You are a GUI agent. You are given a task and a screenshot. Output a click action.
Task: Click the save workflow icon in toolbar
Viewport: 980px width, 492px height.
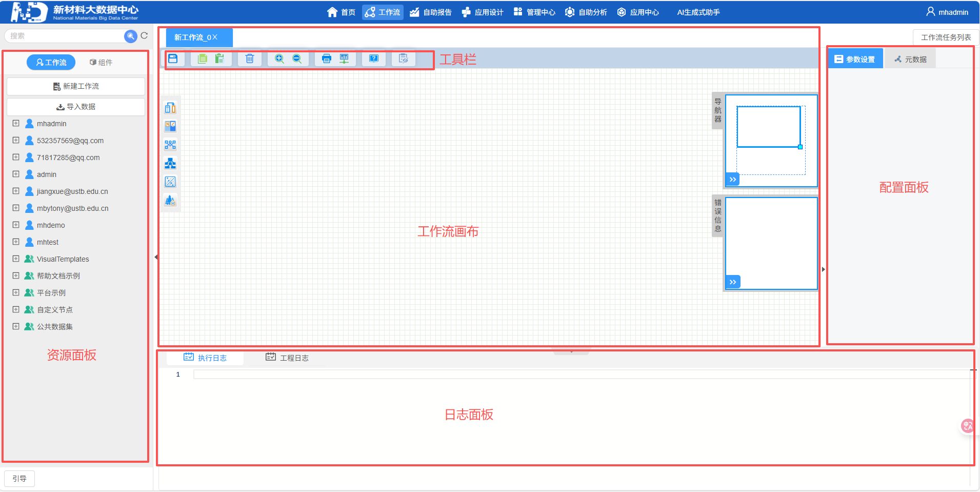pos(173,58)
